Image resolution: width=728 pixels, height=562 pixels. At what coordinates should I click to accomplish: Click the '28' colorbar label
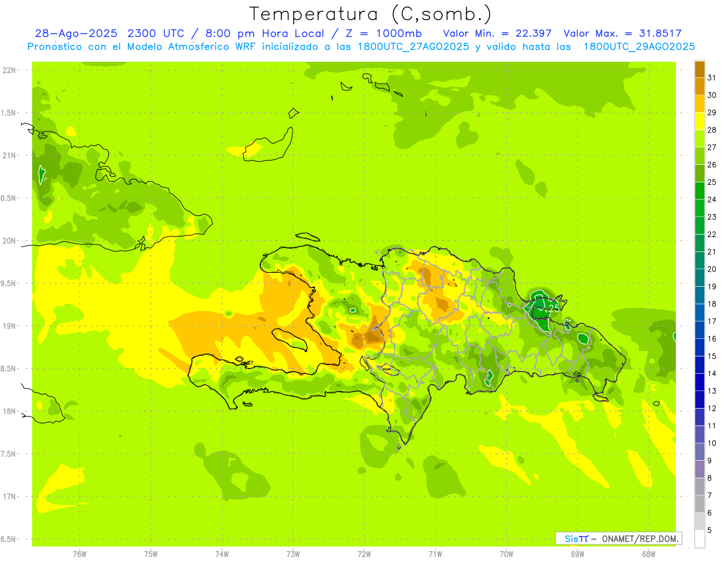pyautogui.click(x=712, y=130)
